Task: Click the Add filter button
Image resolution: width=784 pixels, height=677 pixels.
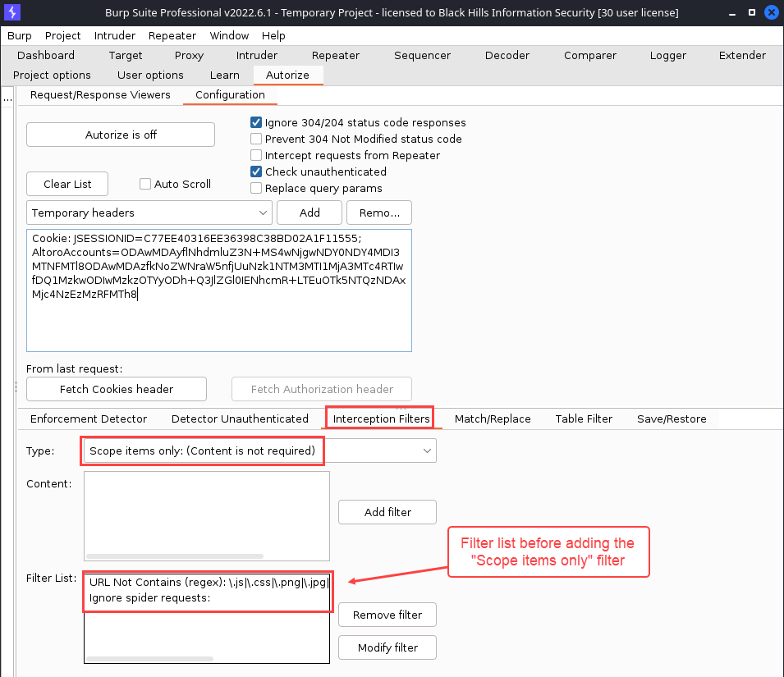Action: [x=387, y=512]
